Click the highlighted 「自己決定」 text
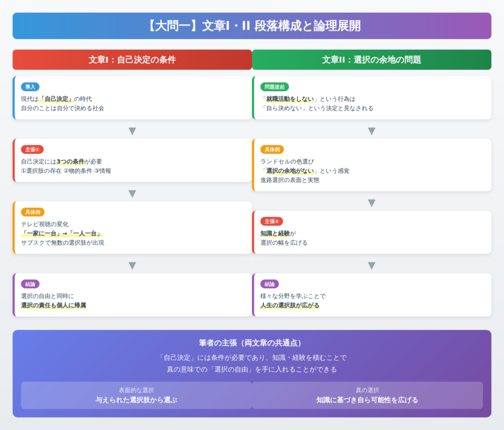This screenshot has width=504, height=430. click(56, 99)
